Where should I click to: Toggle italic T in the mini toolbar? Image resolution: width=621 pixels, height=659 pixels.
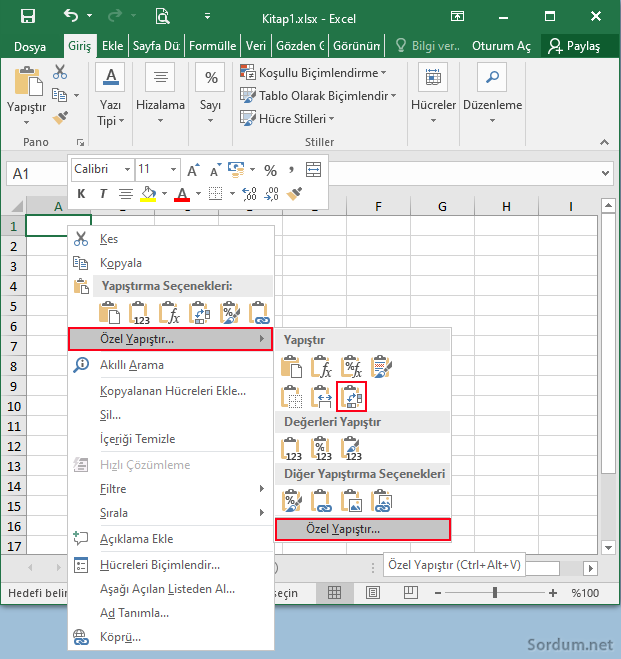[x=103, y=194]
